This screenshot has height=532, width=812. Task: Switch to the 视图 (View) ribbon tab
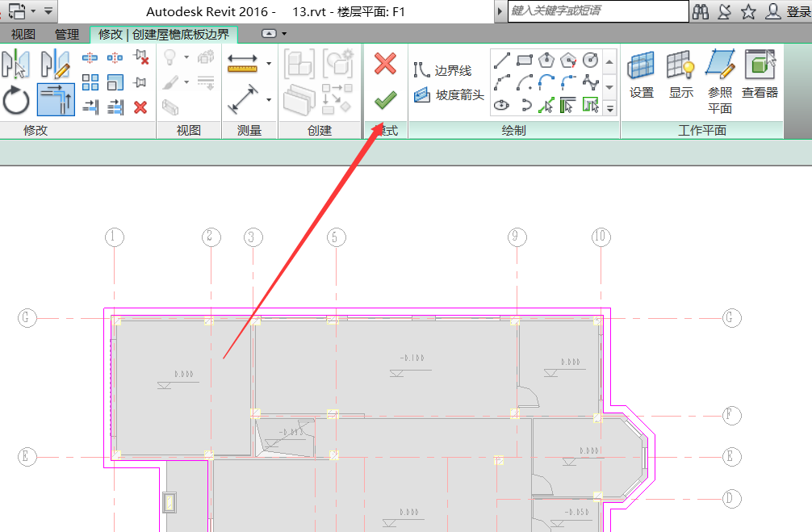(x=23, y=34)
